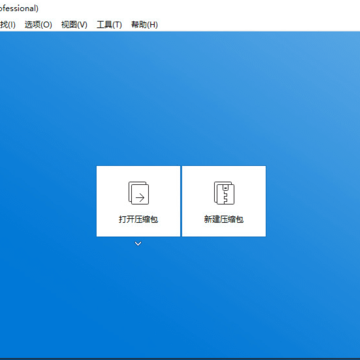Click the 打开压缩包 label

click(138, 220)
